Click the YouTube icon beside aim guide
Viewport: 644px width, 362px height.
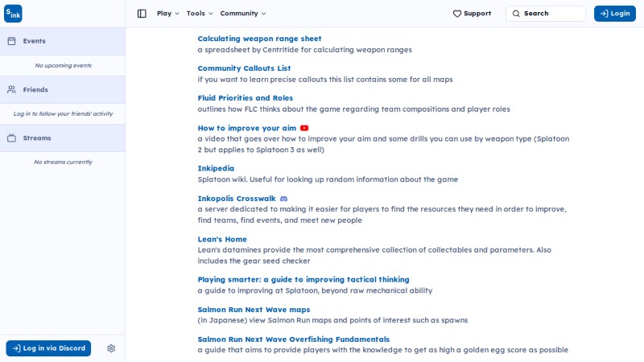(304, 128)
